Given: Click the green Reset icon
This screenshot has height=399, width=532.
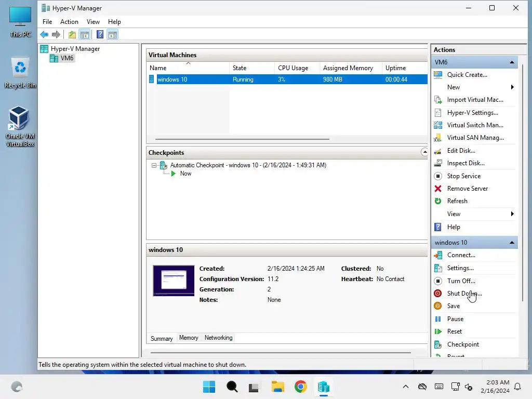Looking at the screenshot, I should (x=438, y=331).
